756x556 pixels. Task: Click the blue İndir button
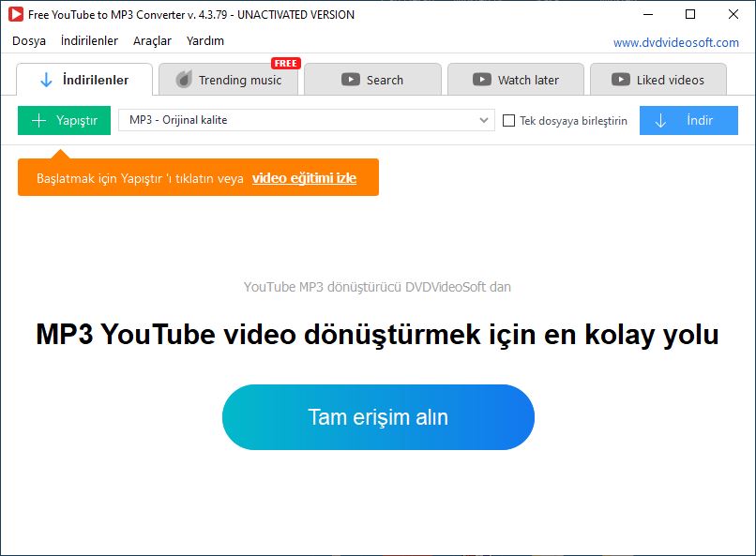click(x=688, y=120)
